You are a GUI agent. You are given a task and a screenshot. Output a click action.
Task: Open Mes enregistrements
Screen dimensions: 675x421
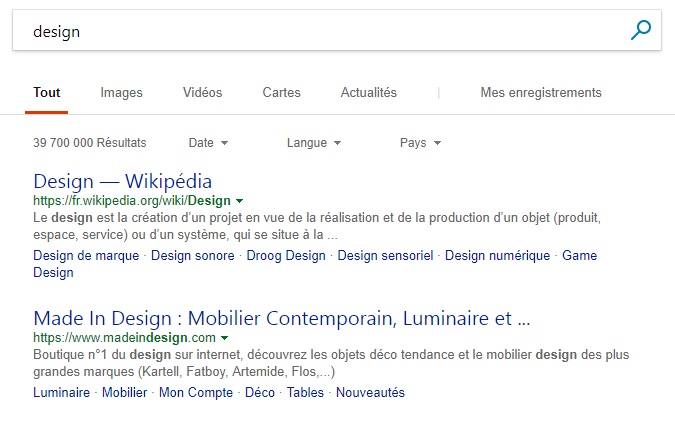click(x=541, y=93)
